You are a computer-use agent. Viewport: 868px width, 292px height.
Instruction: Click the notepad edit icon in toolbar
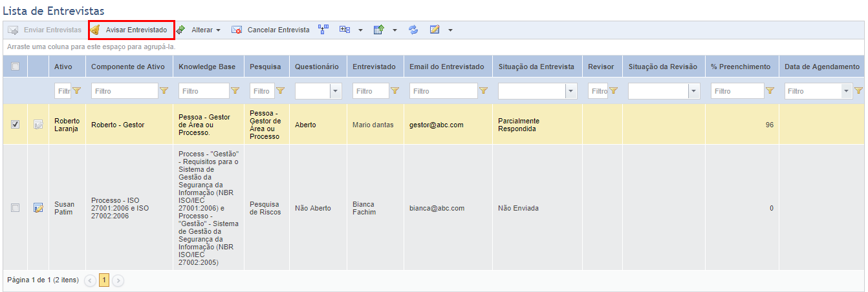tap(435, 30)
